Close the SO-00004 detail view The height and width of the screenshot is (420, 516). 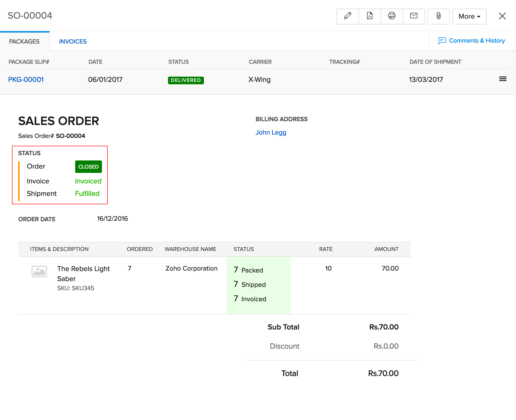(x=502, y=16)
